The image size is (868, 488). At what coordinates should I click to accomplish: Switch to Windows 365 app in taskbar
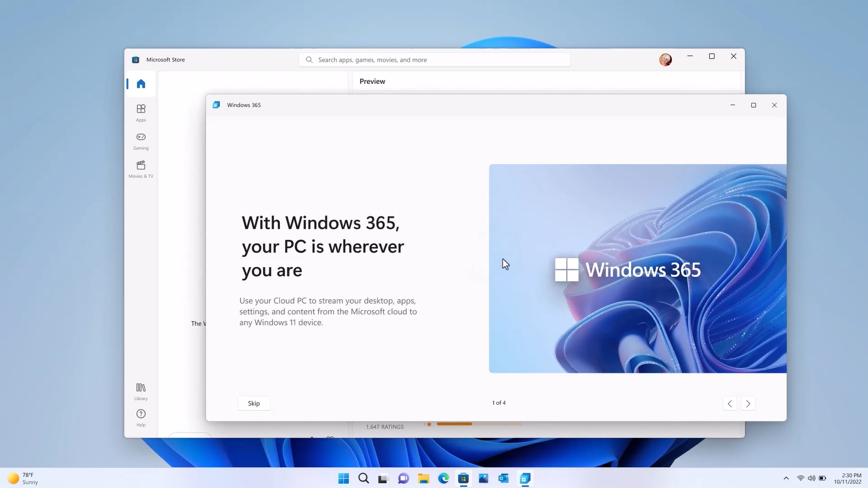click(x=525, y=478)
